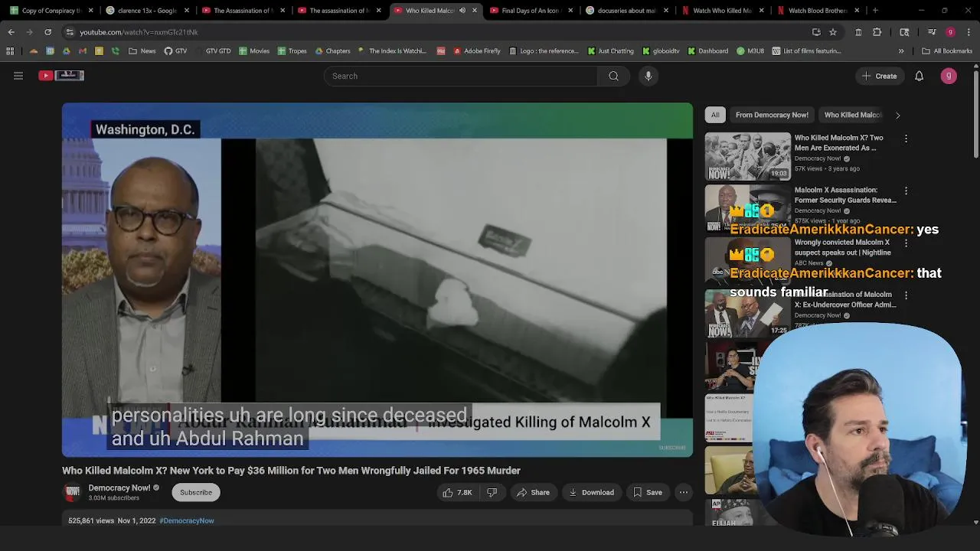
Task: Bookmark this page with the star icon
Action: pos(833,32)
